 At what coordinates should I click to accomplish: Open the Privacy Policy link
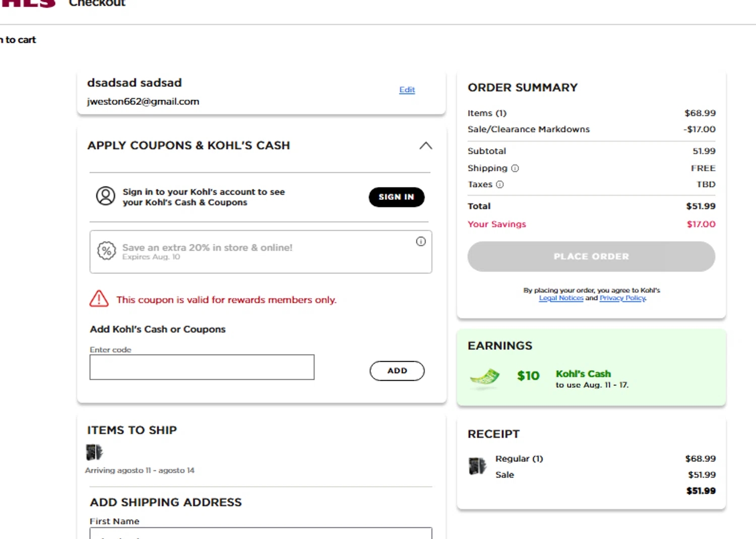622,298
